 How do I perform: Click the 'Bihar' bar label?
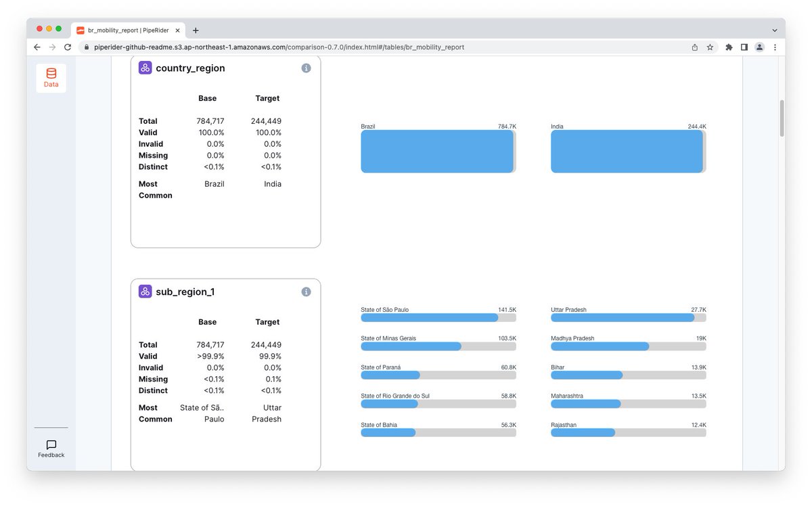click(x=558, y=367)
